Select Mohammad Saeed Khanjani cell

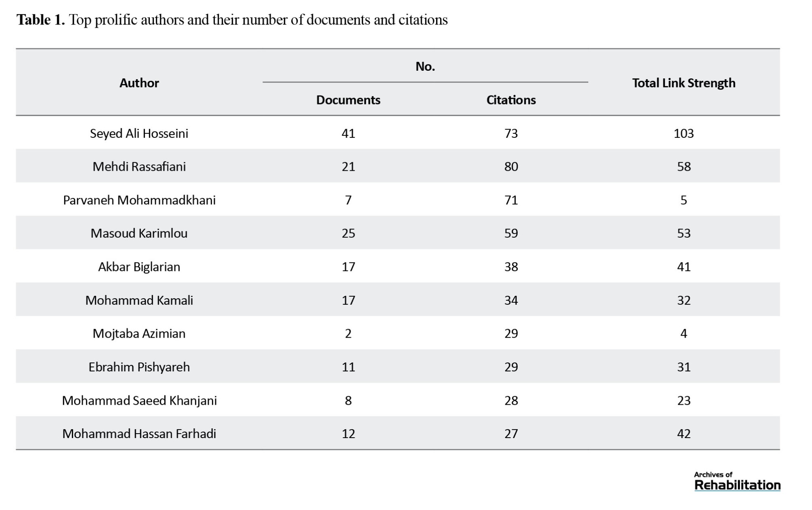pos(139,401)
